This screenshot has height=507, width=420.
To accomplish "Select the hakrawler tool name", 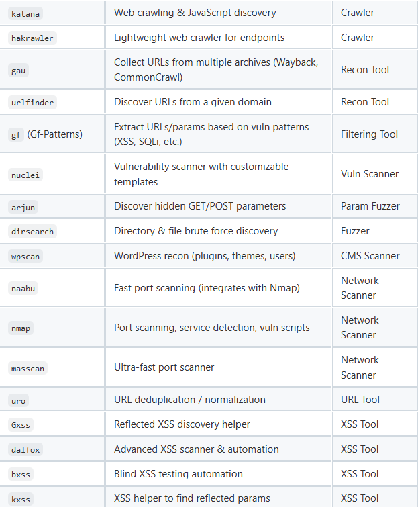I will [32, 38].
